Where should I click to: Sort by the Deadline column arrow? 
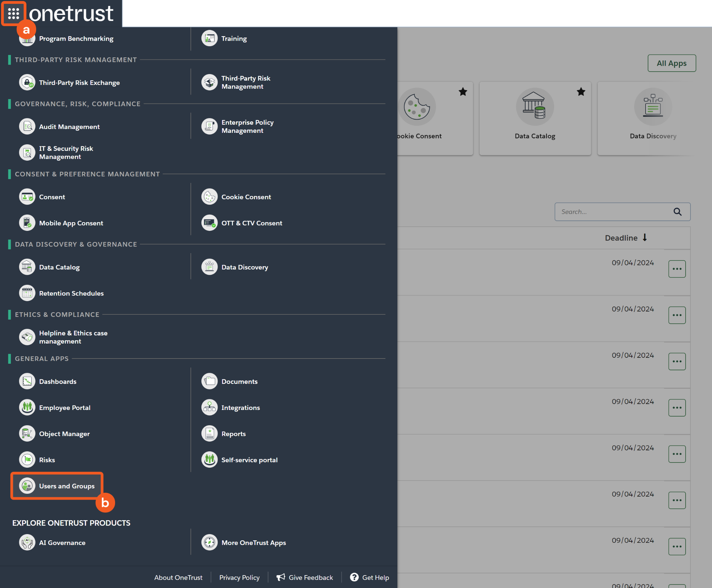645,237
